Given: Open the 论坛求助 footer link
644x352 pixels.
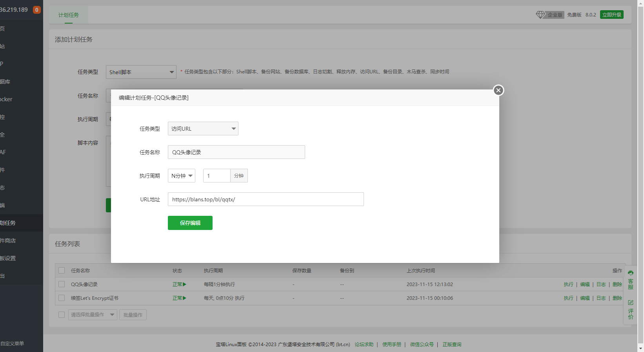Looking at the screenshot, I should (x=364, y=345).
